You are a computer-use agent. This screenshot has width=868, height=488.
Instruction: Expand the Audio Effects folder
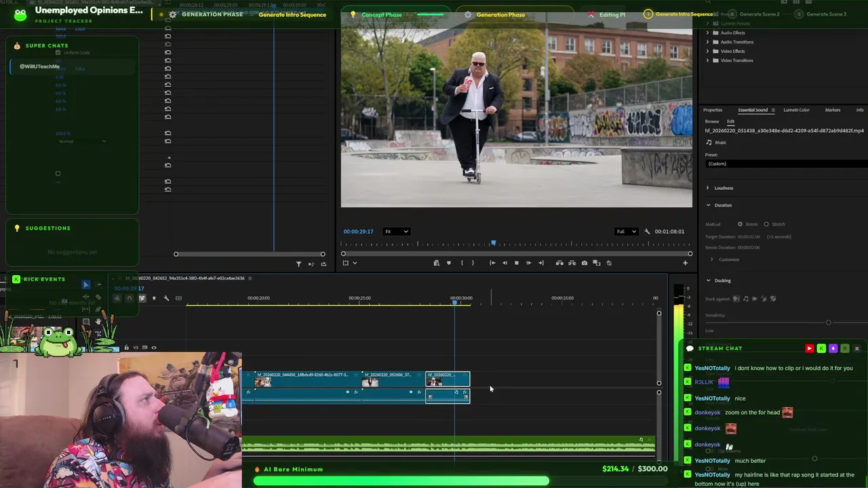[x=707, y=33]
